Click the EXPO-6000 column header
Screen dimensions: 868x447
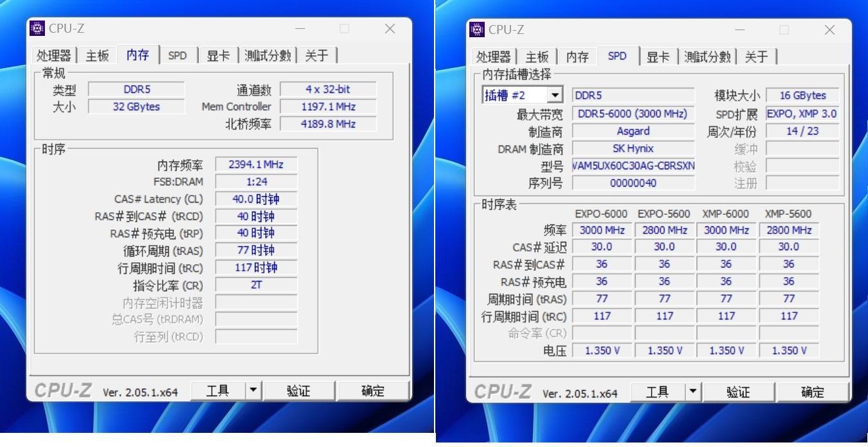(602, 214)
